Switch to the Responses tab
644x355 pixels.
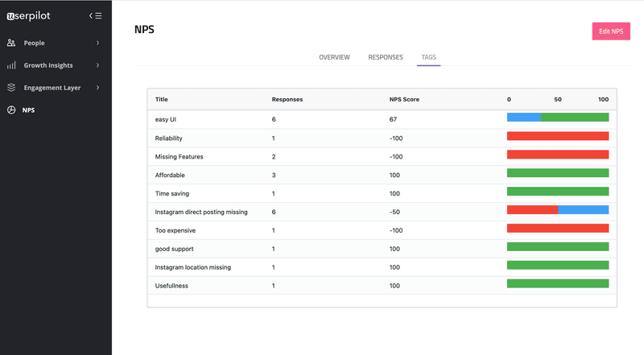(x=386, y=57)
